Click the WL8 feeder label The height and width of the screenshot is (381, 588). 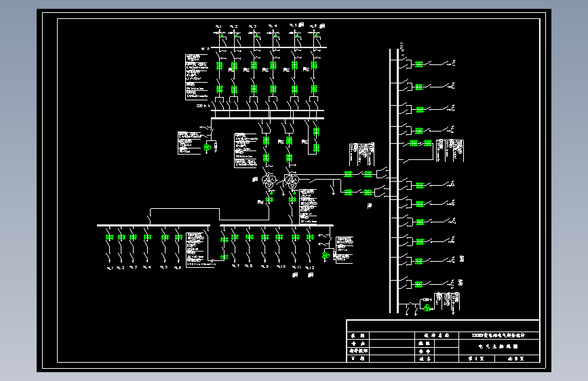[249, 266]
